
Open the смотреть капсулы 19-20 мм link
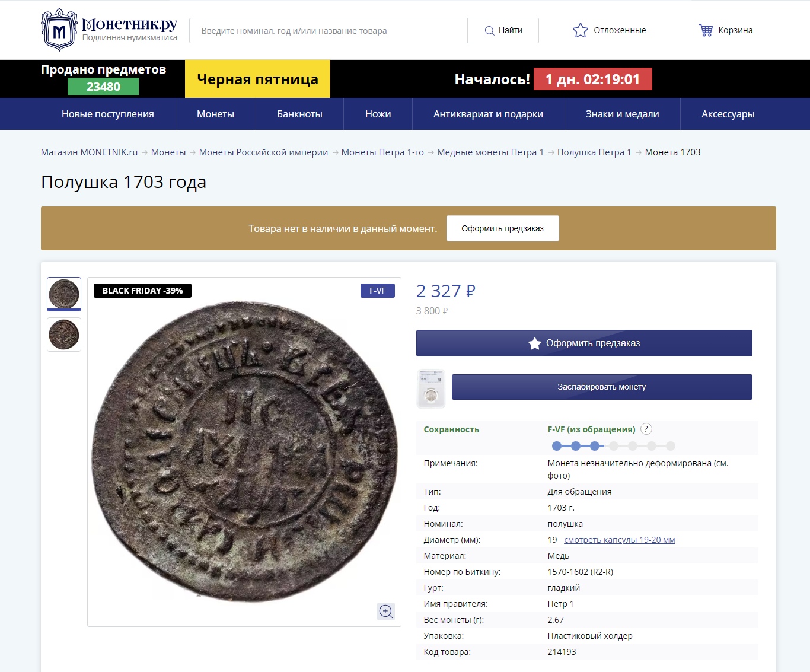pos(619,540)
